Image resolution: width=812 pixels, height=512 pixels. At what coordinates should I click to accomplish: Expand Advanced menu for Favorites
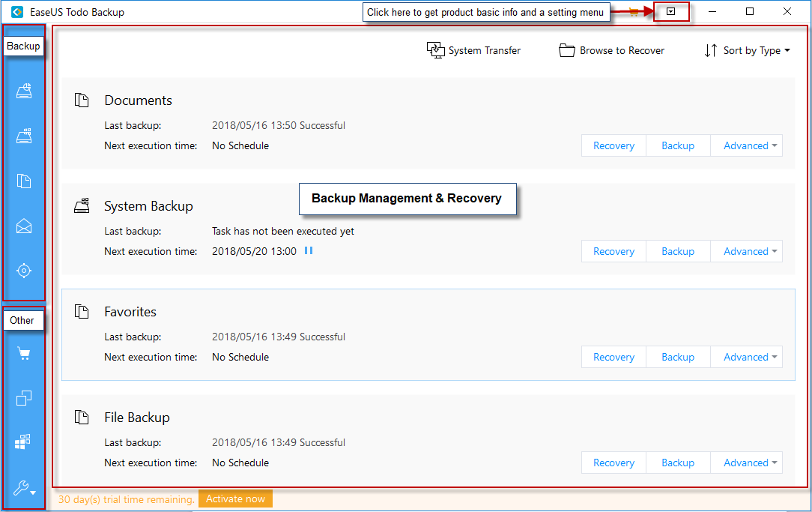(746, 357)
